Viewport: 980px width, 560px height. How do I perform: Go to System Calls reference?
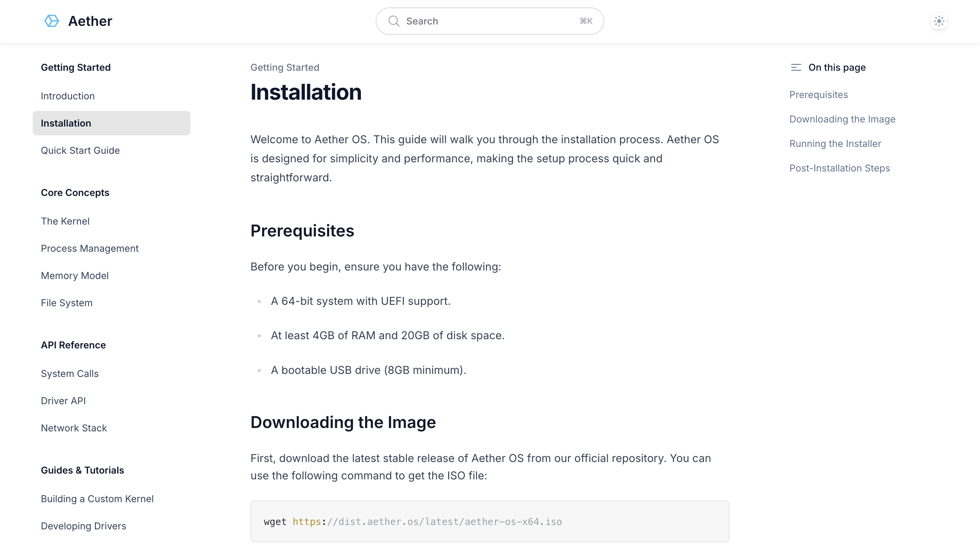[x=70, y=374]
